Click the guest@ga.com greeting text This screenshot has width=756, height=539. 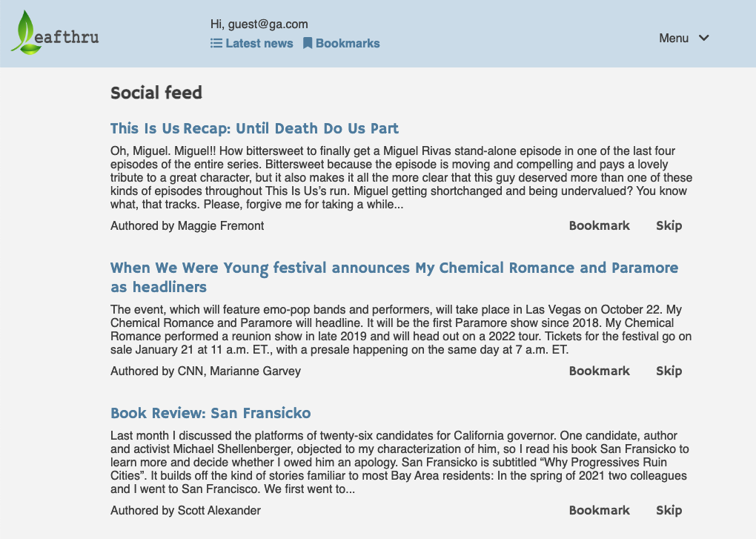[x=259, y=24]
